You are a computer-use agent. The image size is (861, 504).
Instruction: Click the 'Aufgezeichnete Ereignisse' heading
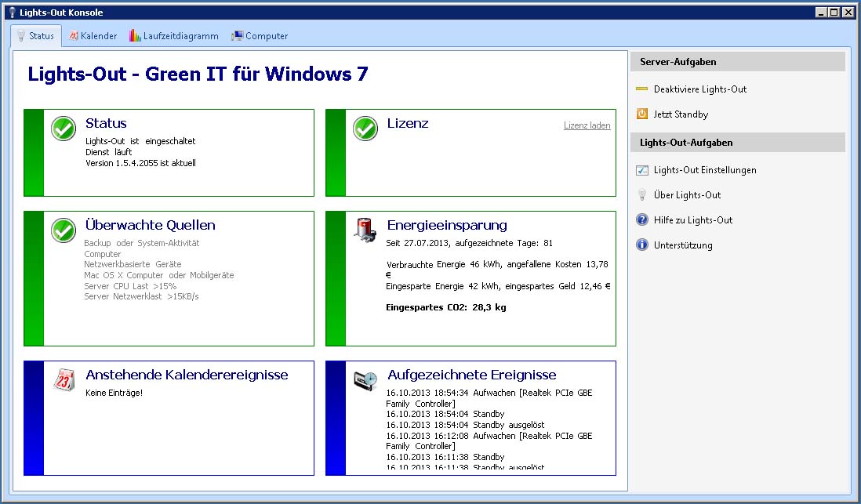(x=472, y=375)
